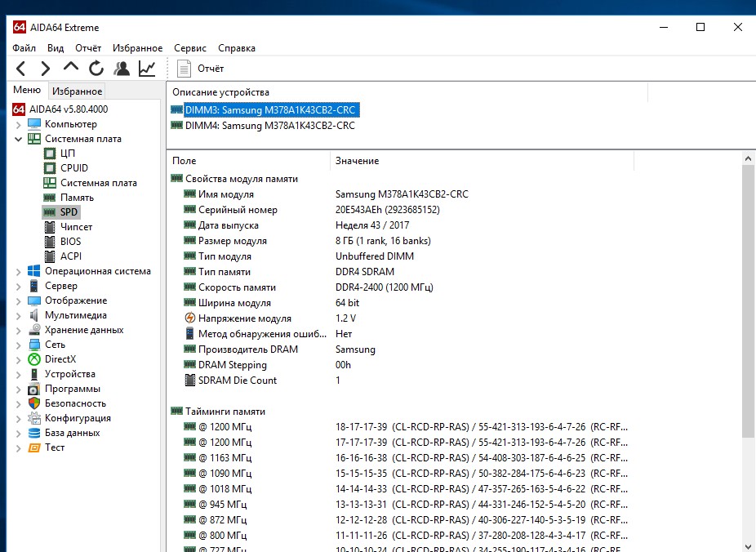
Task: Collapse the Системная плата tree node
Action: (18, 140)
